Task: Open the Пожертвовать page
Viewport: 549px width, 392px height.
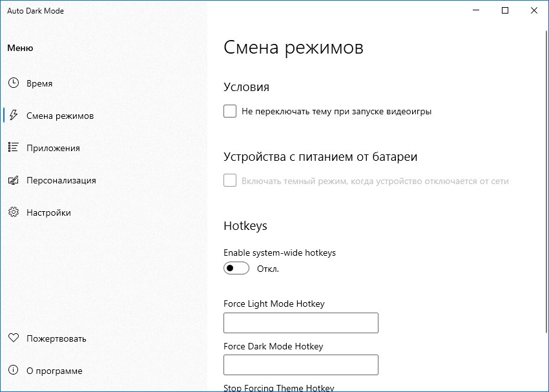Action: point(57,338)
